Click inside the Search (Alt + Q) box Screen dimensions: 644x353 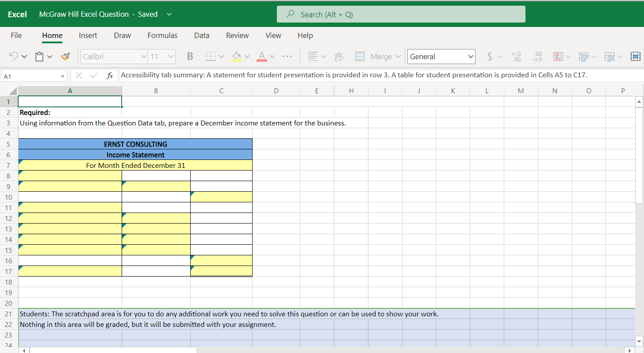pos(400,14)
